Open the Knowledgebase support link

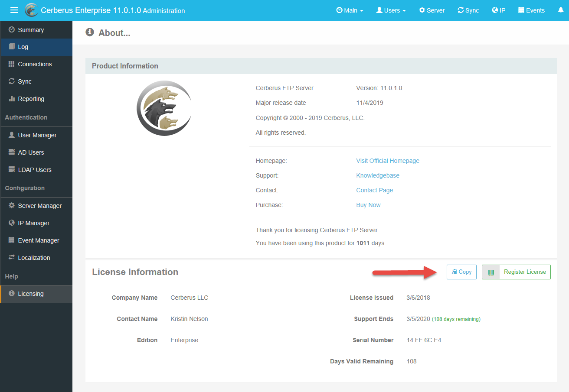(378, 175)
